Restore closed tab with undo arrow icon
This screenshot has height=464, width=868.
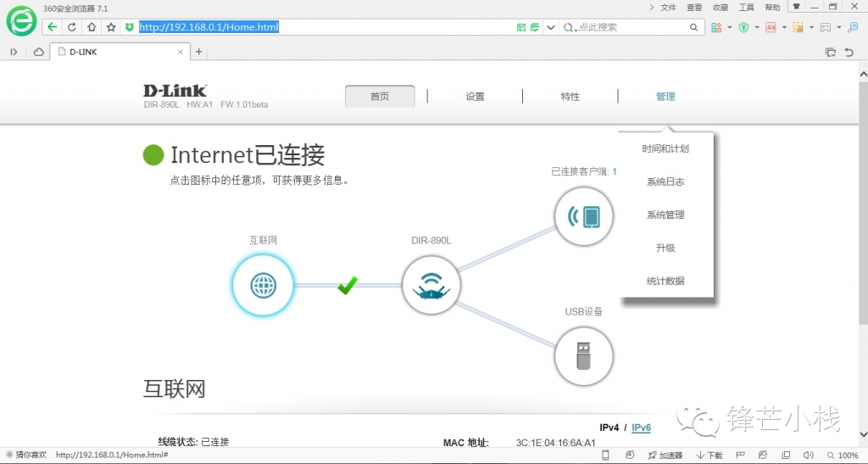pyautogui.click(x=849, y=52)
